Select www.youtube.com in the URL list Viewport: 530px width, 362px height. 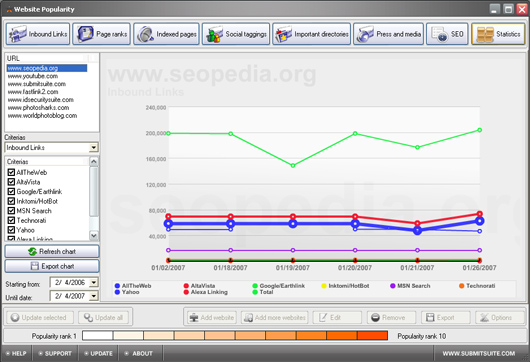coord(33,76)
